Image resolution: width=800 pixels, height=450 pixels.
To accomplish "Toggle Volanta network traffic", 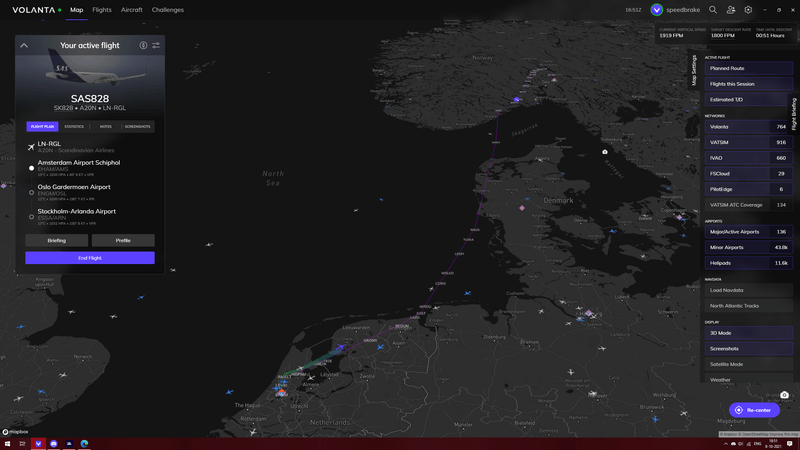I will pos(748,127).
